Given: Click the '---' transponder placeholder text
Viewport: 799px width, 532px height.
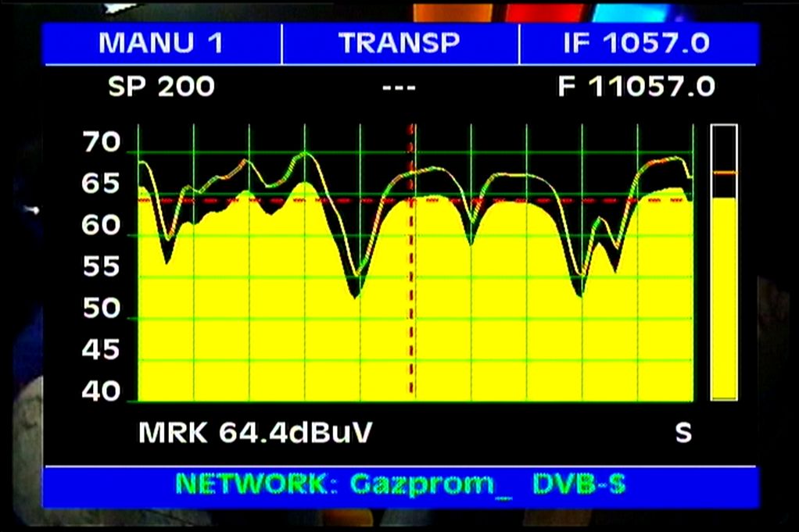Looking at the screenshot, I should coord(399,87).
